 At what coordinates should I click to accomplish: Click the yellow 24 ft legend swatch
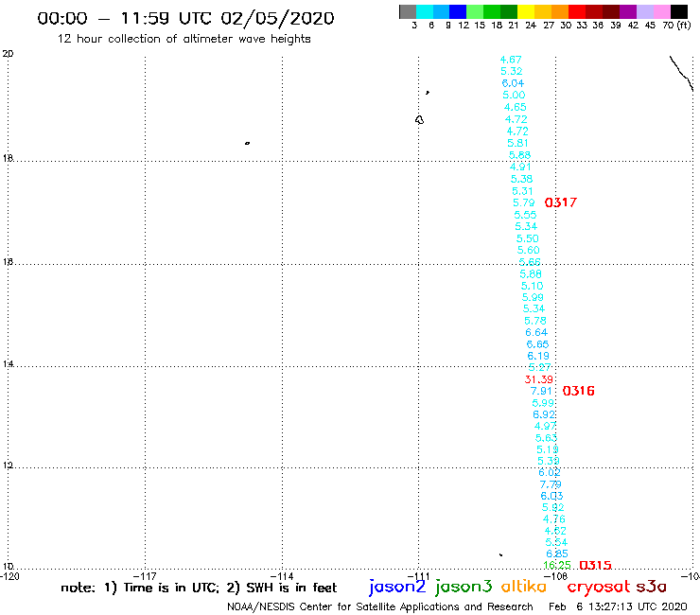pyautogui.click(x=525, y=11)
